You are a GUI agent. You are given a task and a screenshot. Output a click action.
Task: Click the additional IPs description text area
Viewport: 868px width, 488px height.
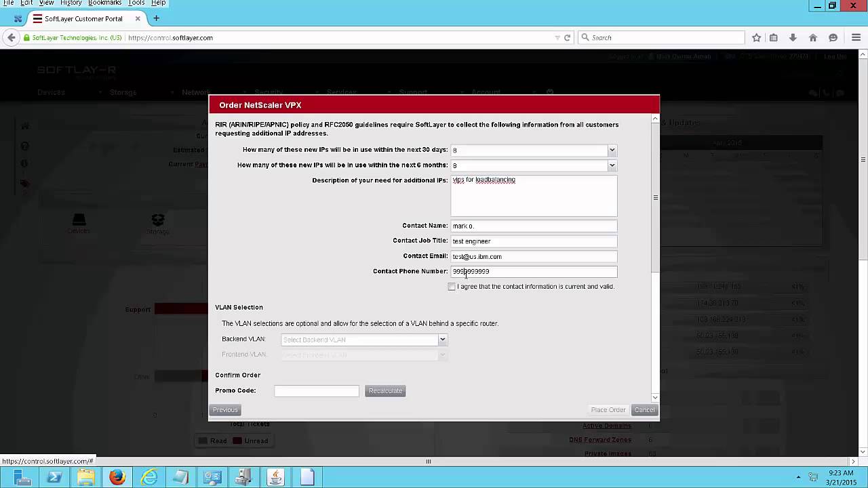(534, 196)
